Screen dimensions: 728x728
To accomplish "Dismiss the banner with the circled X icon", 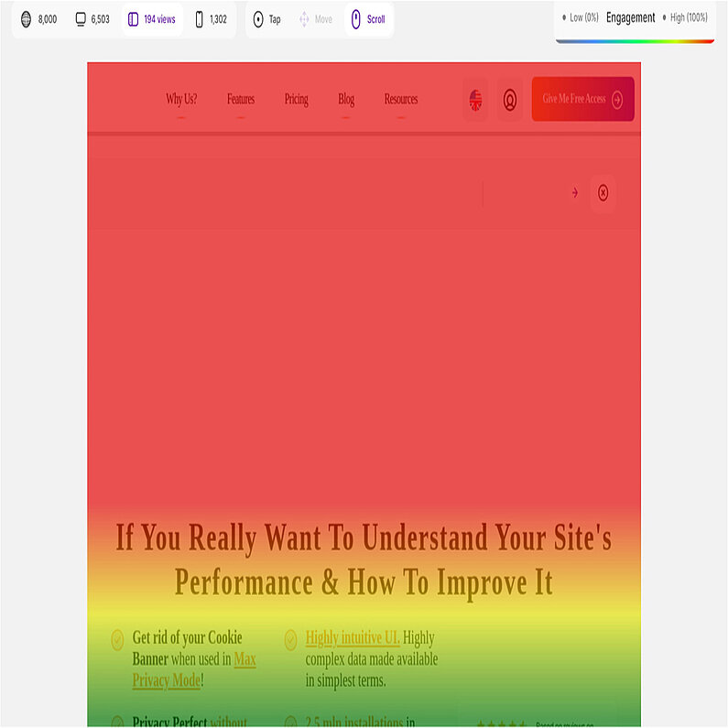I will pyautogui.click(x=603, y=192).
